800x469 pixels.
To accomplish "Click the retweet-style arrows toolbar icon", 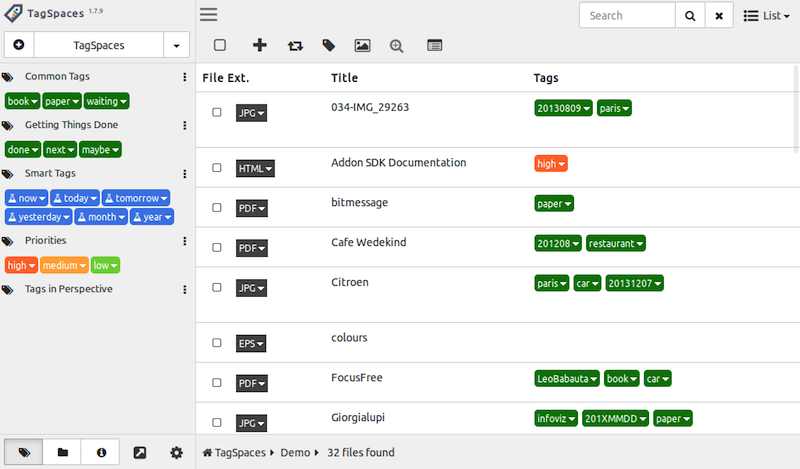I will (294, 45).
